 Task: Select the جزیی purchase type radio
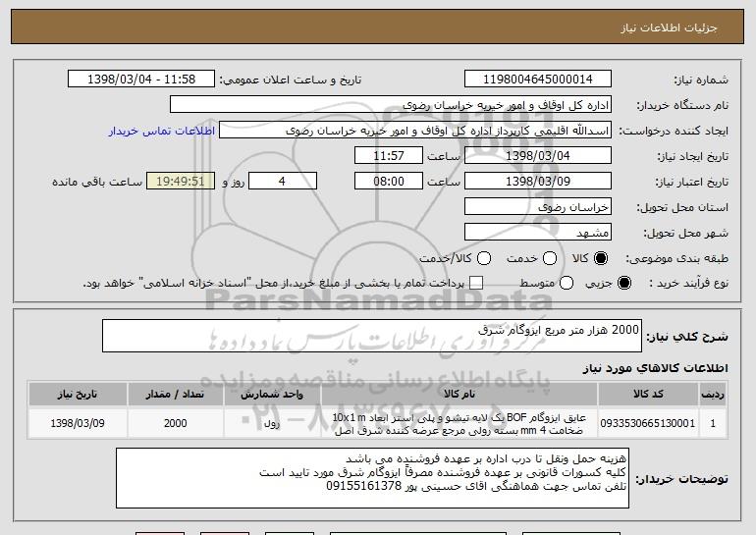623,283
